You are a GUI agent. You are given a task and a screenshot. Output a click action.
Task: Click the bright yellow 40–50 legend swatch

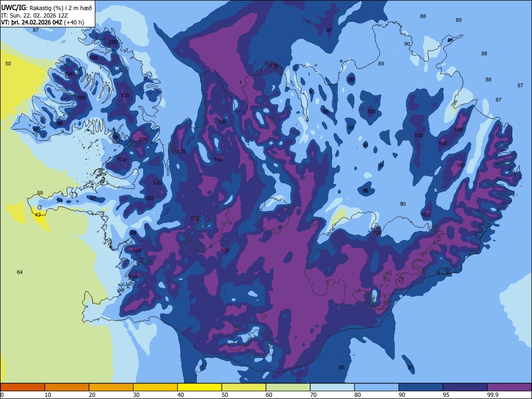coord(199,387)
